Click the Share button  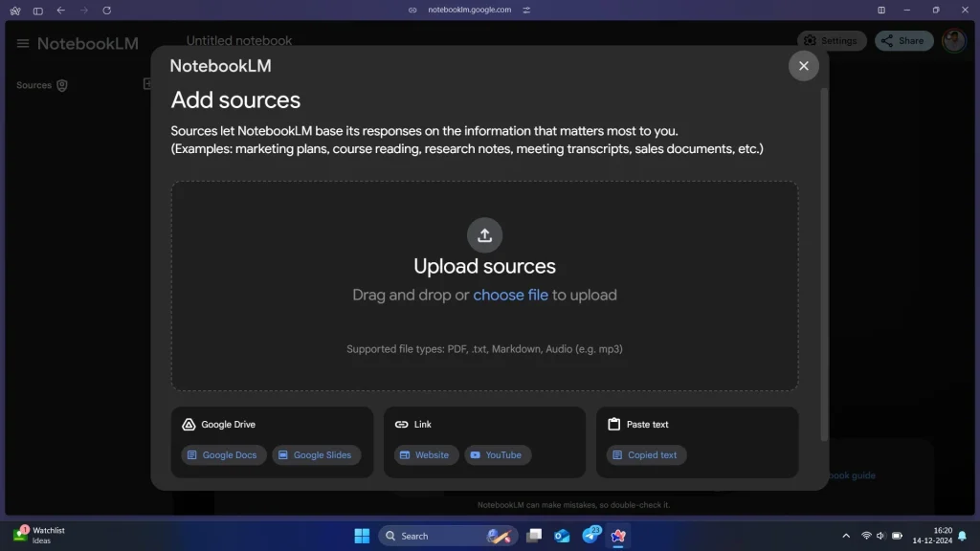pos(903,40)
